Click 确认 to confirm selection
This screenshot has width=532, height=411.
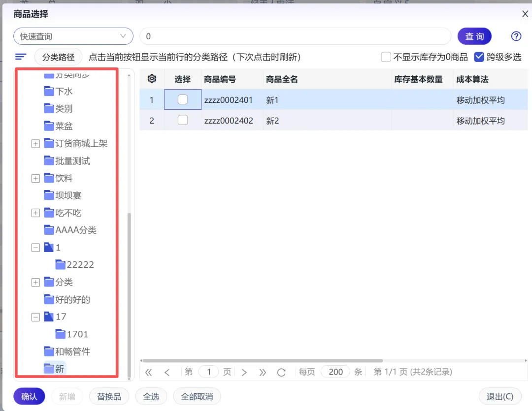pos(29,396)
